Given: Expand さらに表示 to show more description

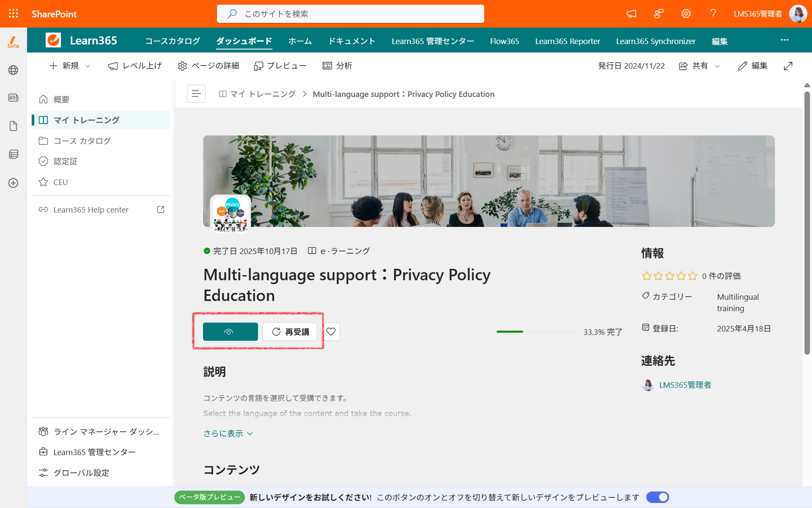Looking at the screenshot, I should [228, 433].
